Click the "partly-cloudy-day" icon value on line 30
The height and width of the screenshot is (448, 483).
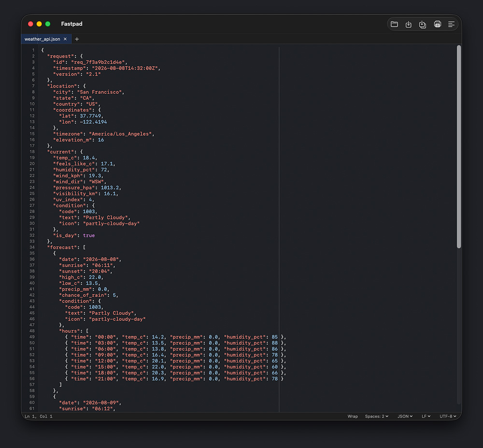tap(111, 223)
